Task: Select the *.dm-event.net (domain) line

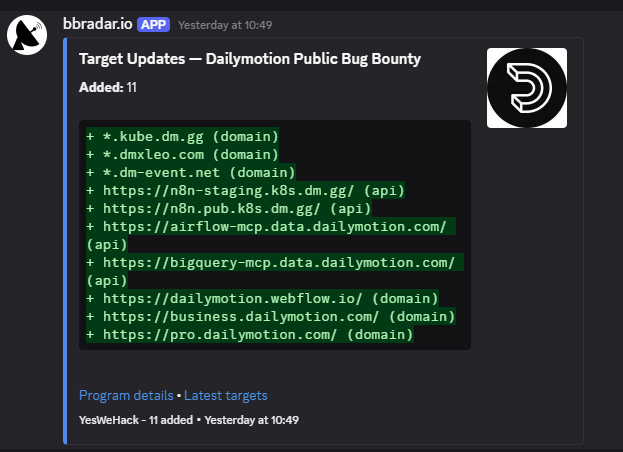Action: (191, 172)
